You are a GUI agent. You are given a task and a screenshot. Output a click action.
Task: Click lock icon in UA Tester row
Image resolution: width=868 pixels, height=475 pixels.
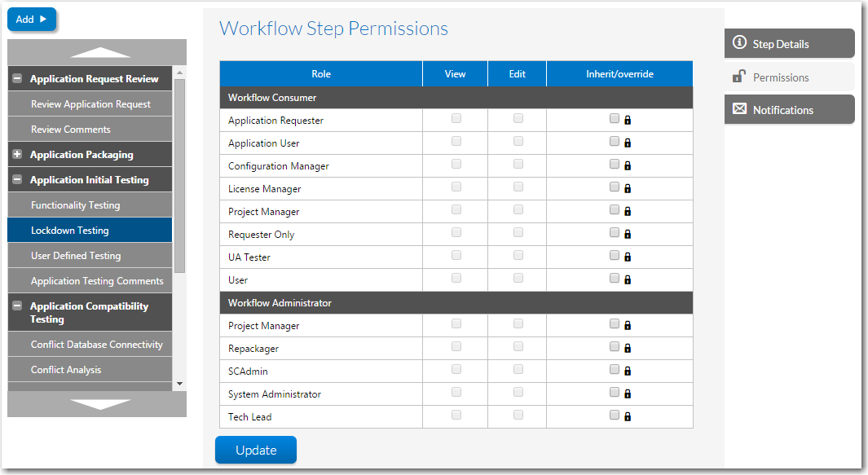point(628,257)
